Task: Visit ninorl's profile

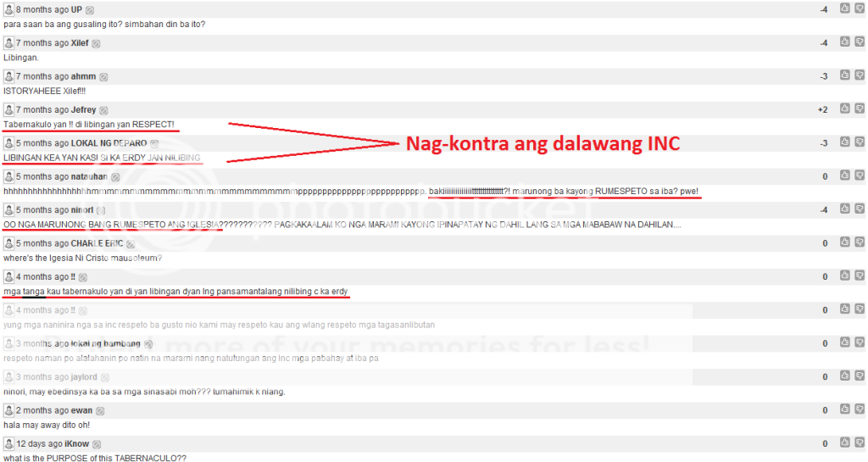Action: pyautogui.click(x=82, y=209)
